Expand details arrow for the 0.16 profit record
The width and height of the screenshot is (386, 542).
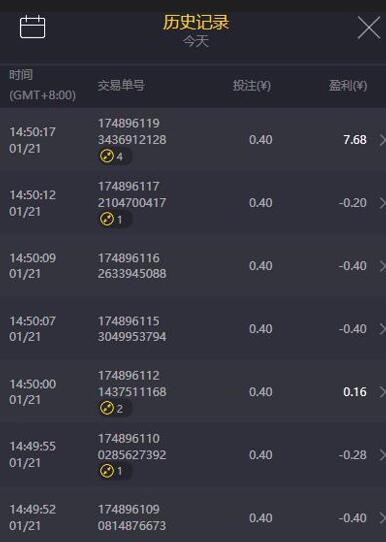pyautogui.click(x=382, y=392)
